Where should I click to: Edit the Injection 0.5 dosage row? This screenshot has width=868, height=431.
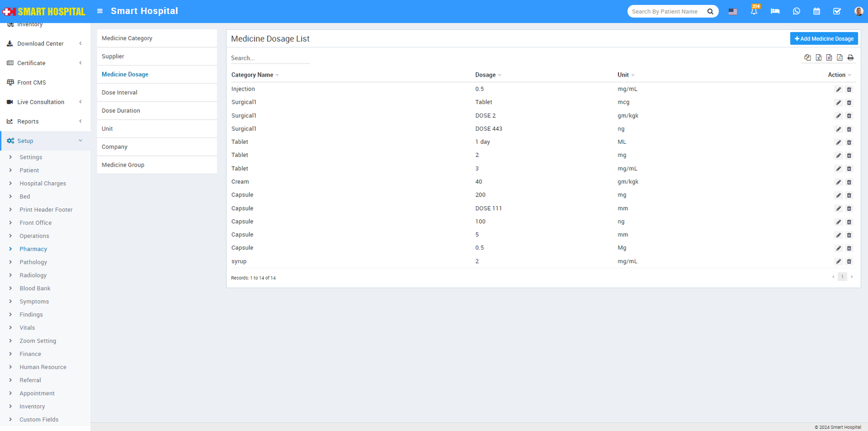(838, 90)
